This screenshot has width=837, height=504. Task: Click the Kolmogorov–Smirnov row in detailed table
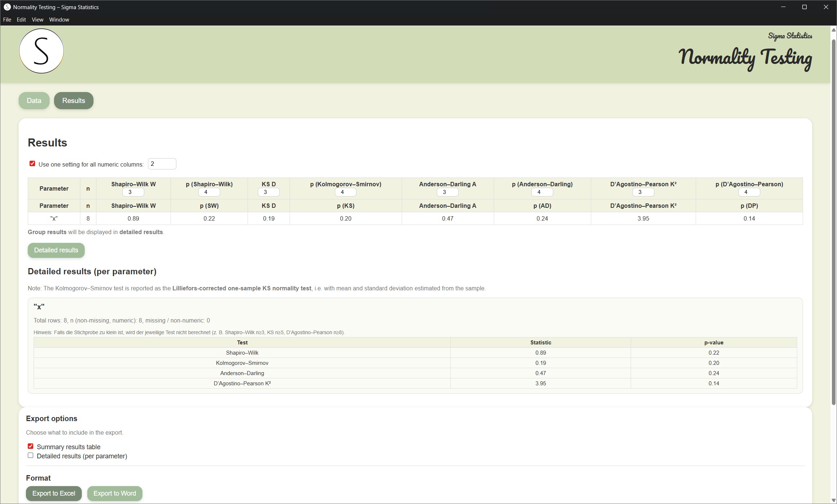pos(415,363)
